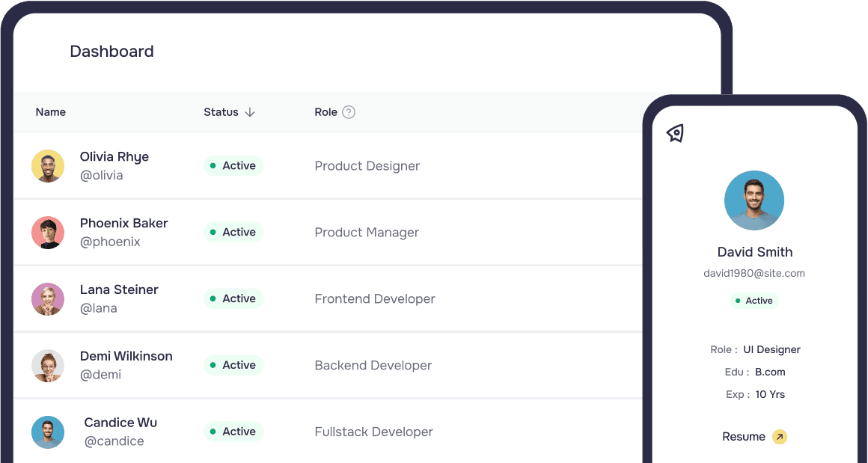The height and width of the screenshot is (463, 868).
Task: Open David Smith's profile picture
Action: (754, 200)
